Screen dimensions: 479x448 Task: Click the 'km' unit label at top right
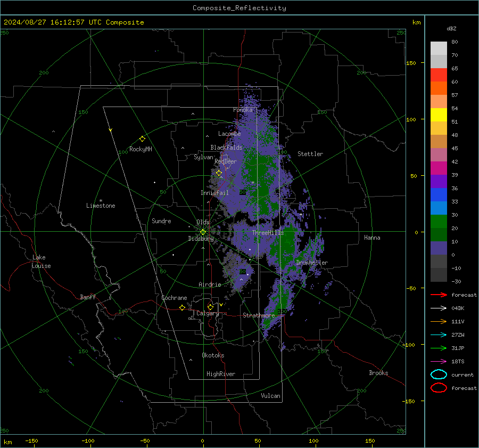coord(416,22)
